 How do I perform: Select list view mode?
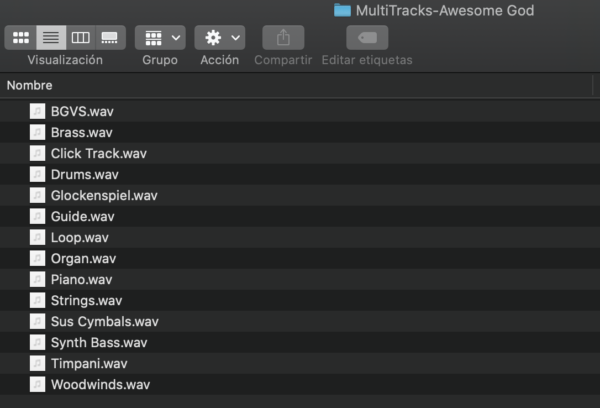click(51, 38)
